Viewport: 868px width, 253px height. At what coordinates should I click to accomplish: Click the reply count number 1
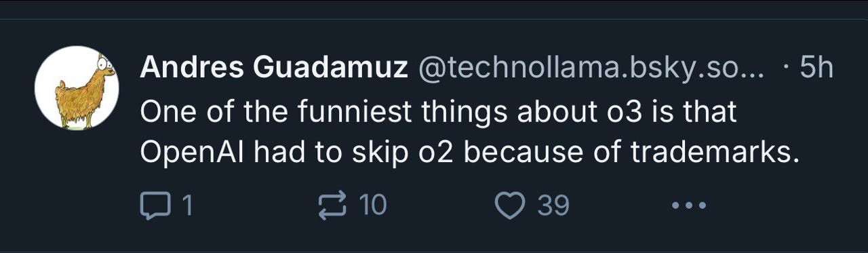click(x=187, y=205)
